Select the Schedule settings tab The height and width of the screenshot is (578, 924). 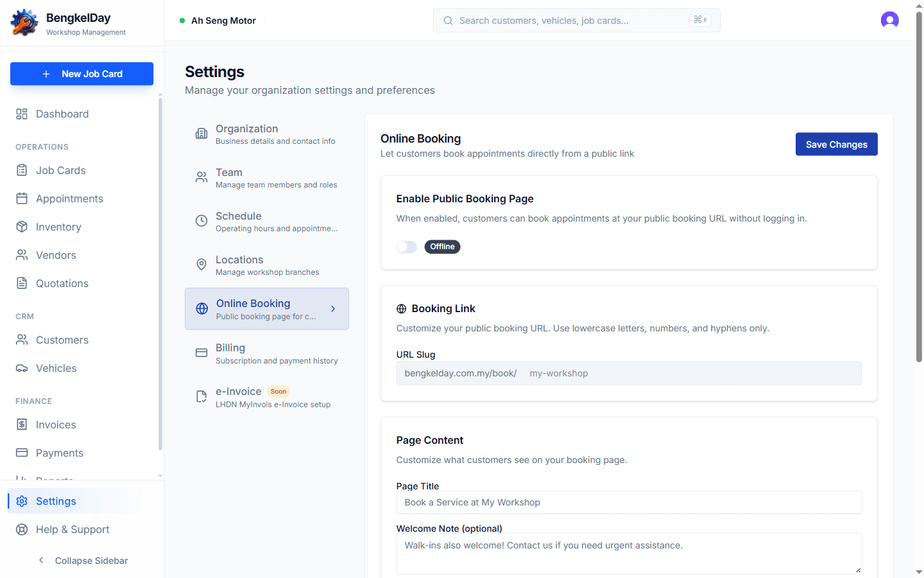267,222
